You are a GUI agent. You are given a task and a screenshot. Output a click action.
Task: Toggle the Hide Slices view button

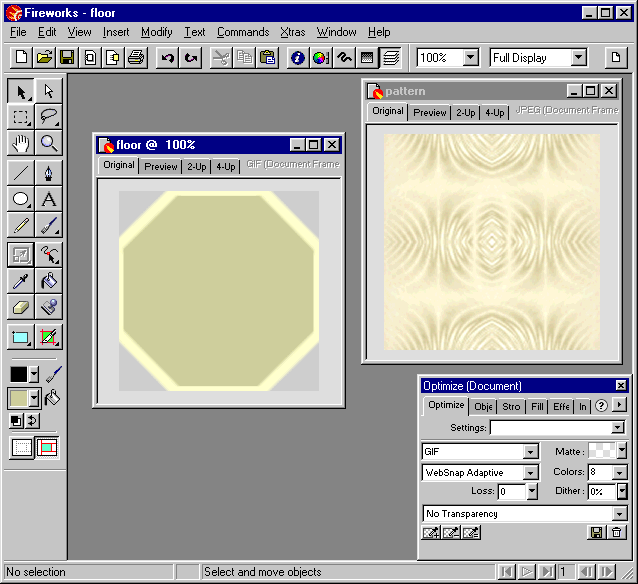click(21, 447)
